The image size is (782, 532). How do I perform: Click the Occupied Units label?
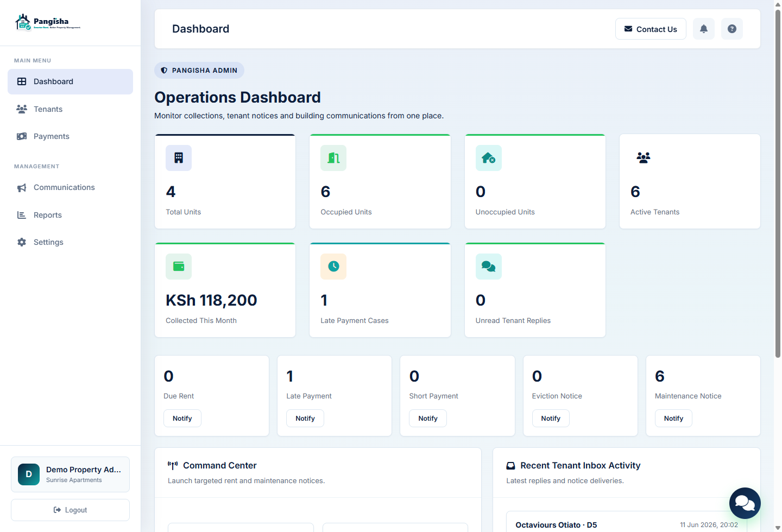point(346,212)
